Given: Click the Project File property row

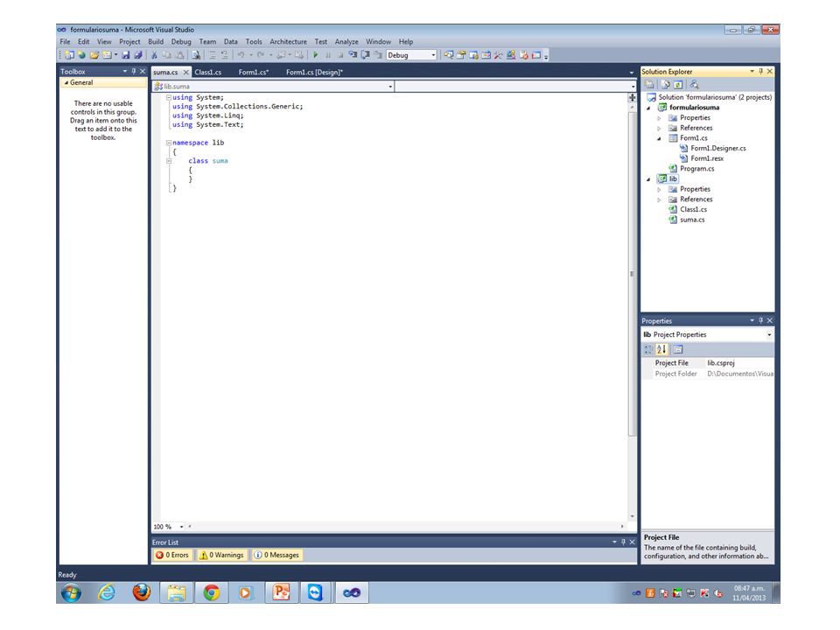Looking at the screenshot, I should coord(708,363).
